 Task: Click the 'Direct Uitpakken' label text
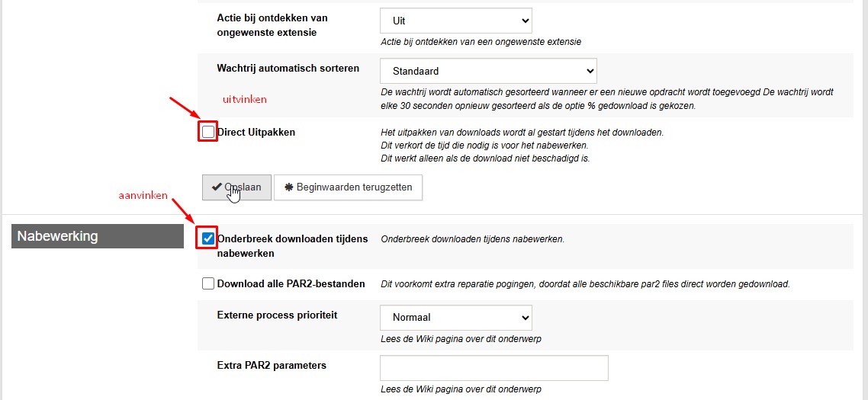point(256,133)
